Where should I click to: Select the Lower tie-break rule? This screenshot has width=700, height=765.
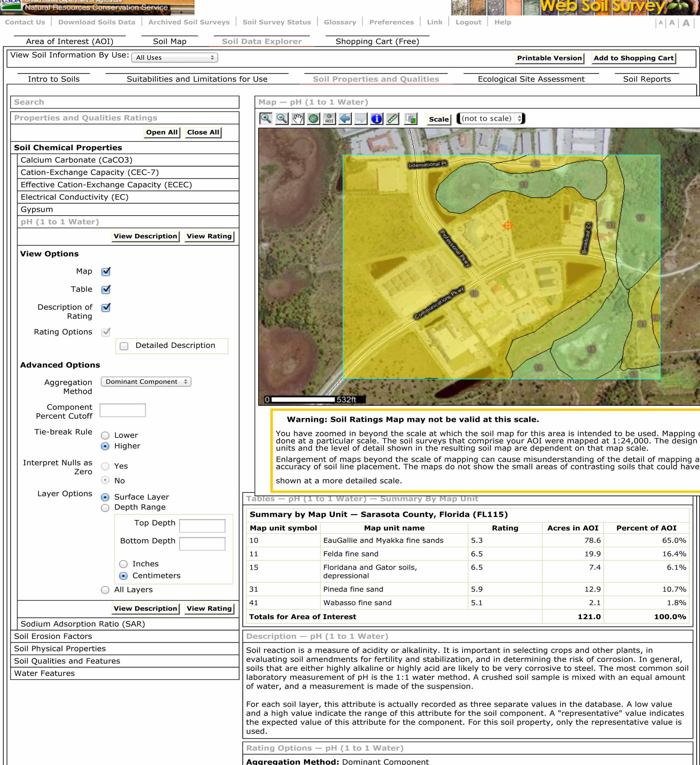pyautogui.click(x=105, y=435)
